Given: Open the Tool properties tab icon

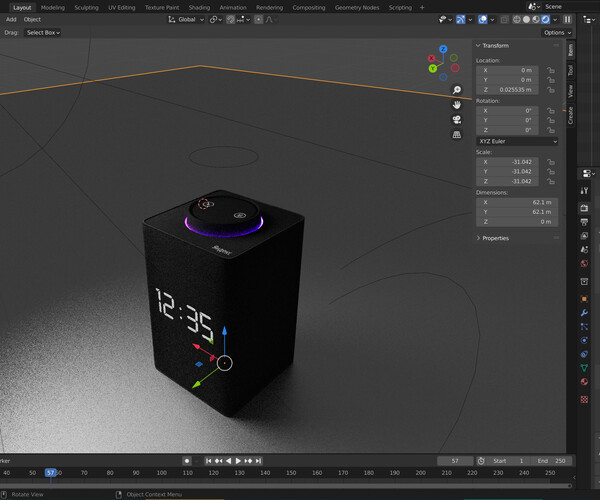Looking at the screenshot, I should (584, 191).
